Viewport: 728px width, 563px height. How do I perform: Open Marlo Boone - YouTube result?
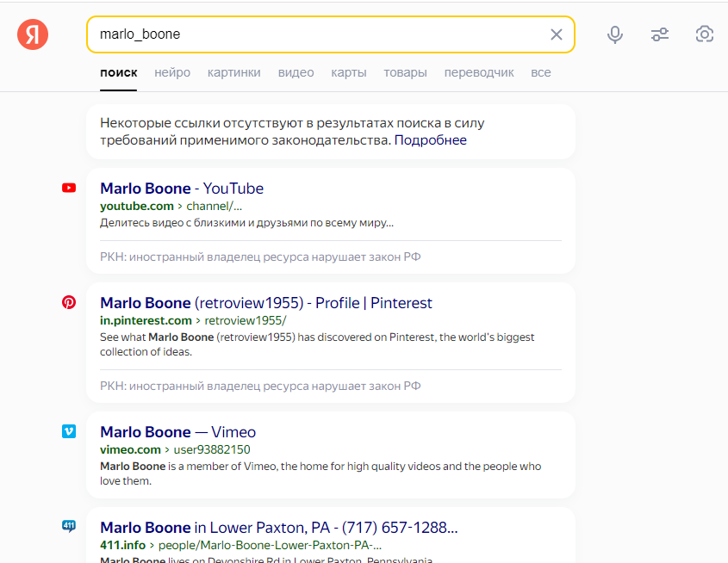(182, 189)
